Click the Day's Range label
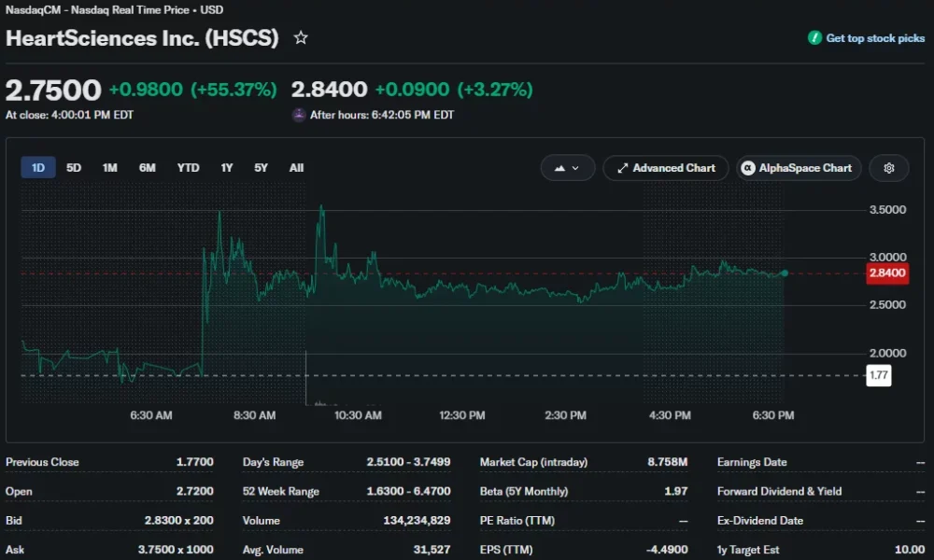This screenshot has height=560, width=934. pyautogui.click(x=273, y=462)
